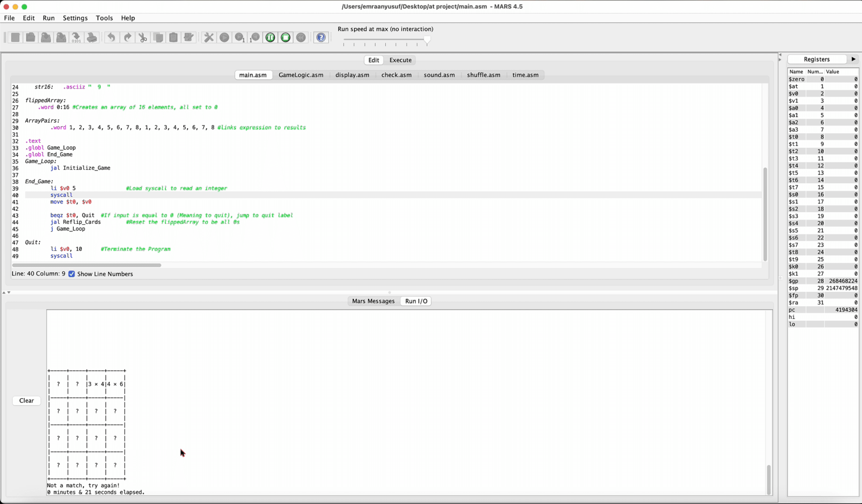
Task: Click the Backstep icon
Action: pyautogui.click(x=255, y=37)
